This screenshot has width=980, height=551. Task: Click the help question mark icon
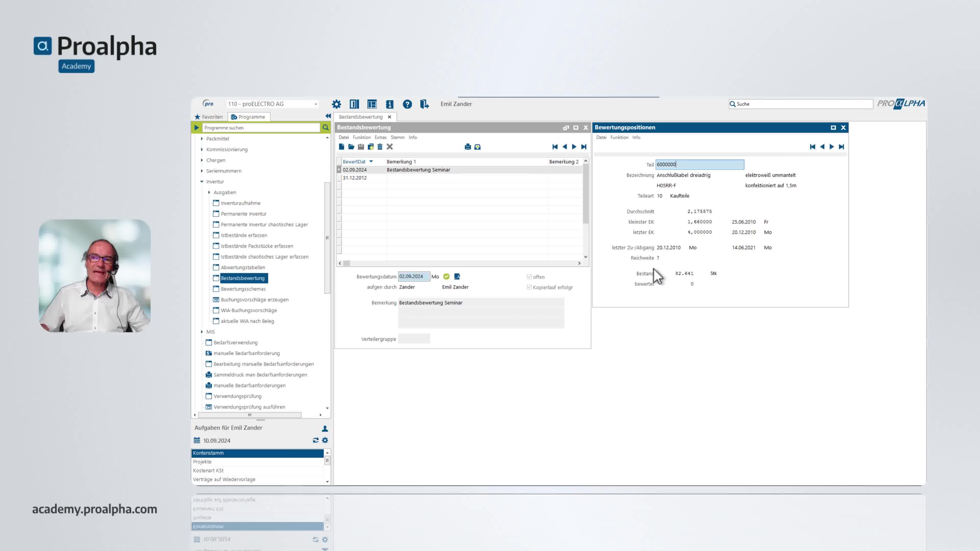pyautogui.click(x=407, y=104)
